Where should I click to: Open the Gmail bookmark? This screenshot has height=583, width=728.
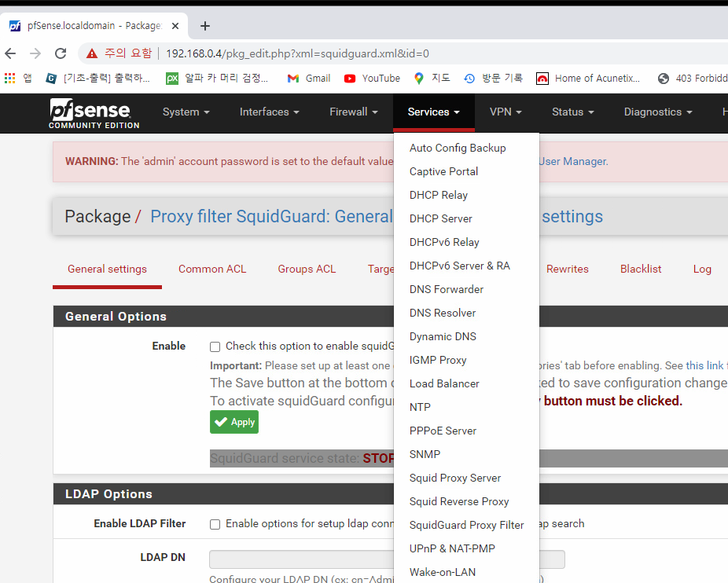309,78
